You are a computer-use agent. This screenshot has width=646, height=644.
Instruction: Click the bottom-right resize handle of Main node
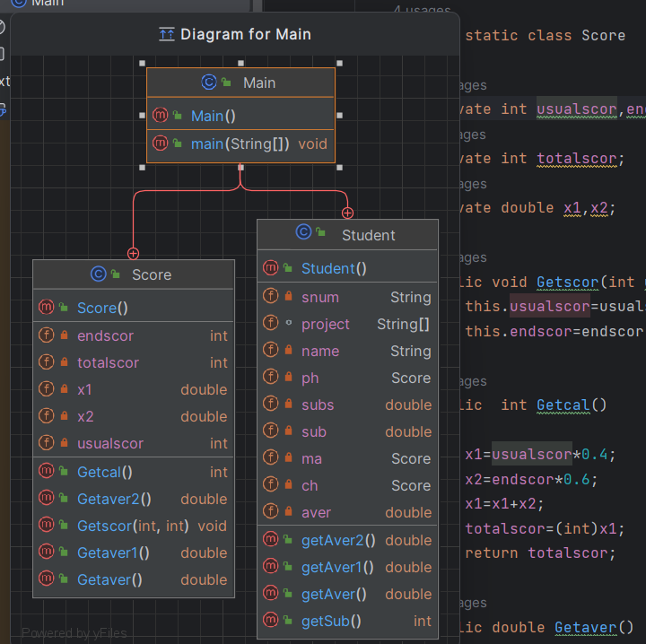click(x=339, y=167)
